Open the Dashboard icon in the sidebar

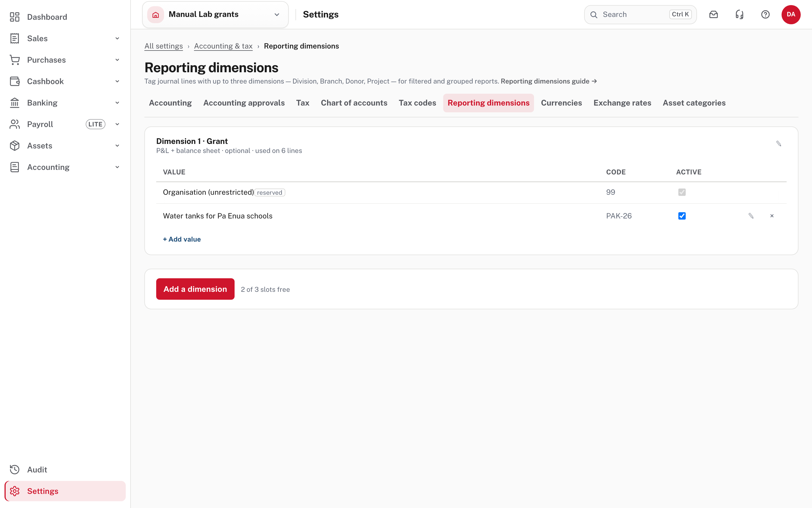14,17
